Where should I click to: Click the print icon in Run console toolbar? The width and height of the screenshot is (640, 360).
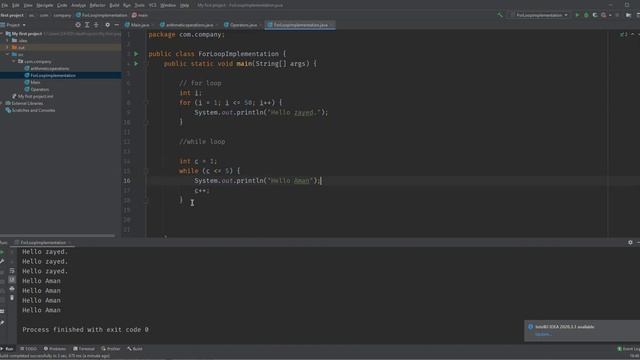[x=12, y=289]
